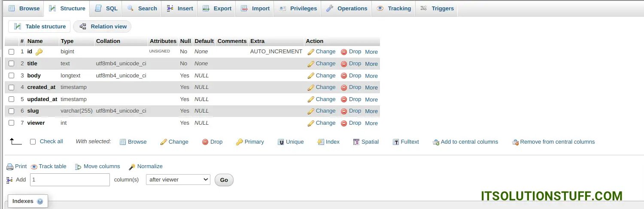Open the 'after viewer' position dropdown

tap(178, 180)
